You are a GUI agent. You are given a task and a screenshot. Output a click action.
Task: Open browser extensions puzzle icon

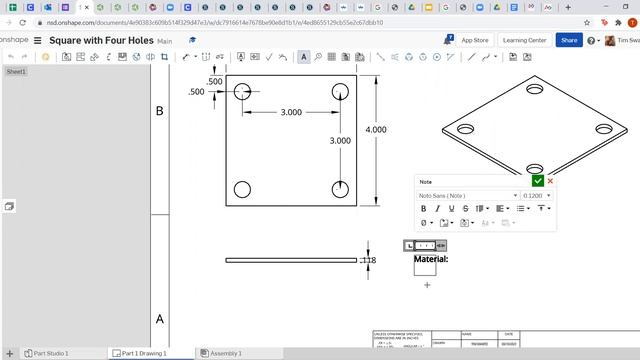pos(618,23)
